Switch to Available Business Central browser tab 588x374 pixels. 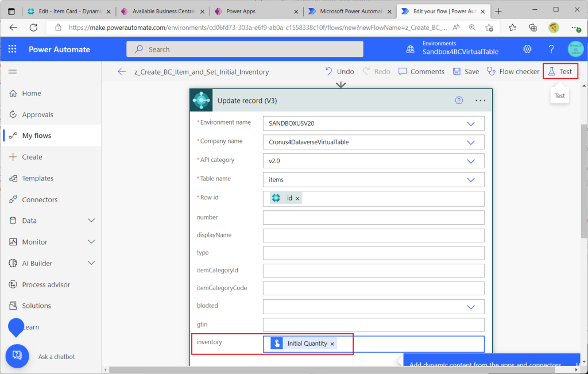click(x=163, y=11)
